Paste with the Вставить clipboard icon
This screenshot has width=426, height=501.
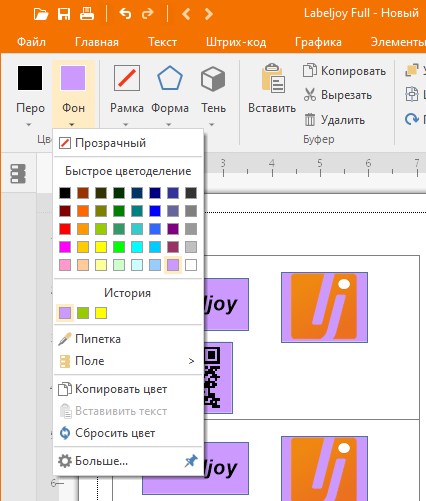[273, 79]
